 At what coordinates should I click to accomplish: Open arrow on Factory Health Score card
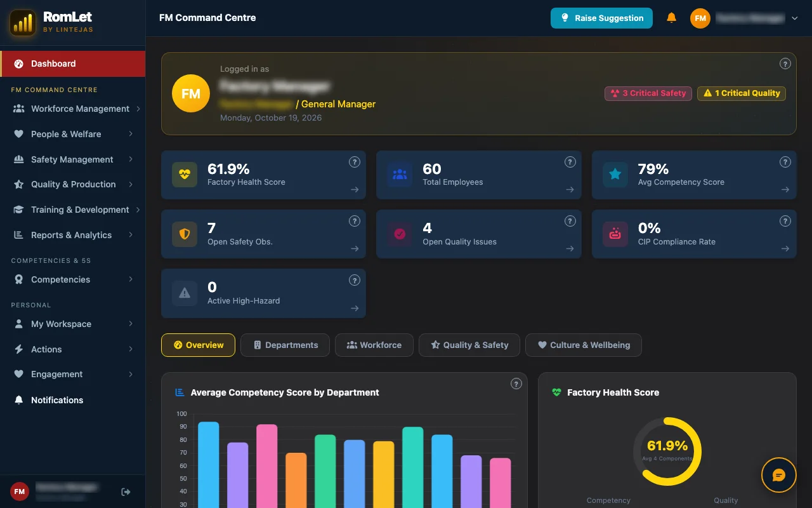click(x=355, y=189)
